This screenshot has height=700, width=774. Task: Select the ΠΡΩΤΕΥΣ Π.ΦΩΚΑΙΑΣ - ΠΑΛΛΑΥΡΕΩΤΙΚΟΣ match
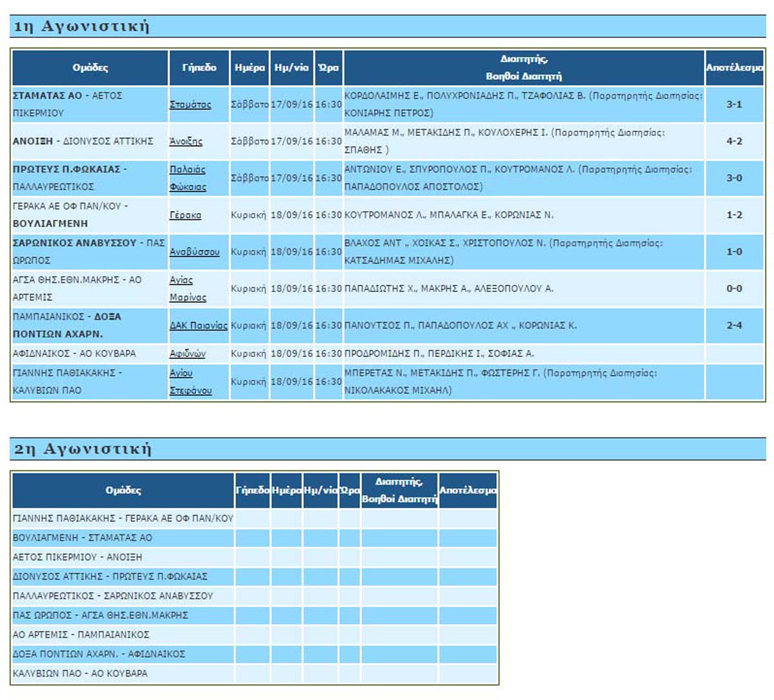90,178
